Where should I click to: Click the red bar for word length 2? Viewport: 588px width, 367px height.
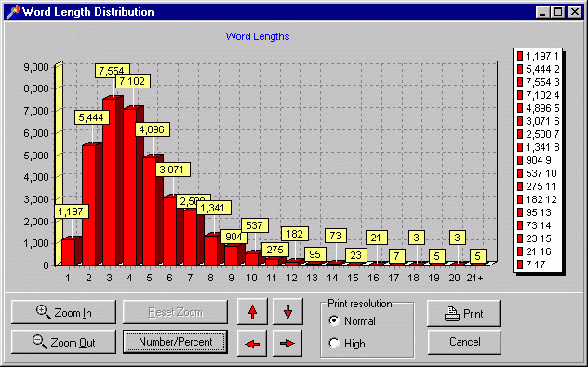(89, 205)
